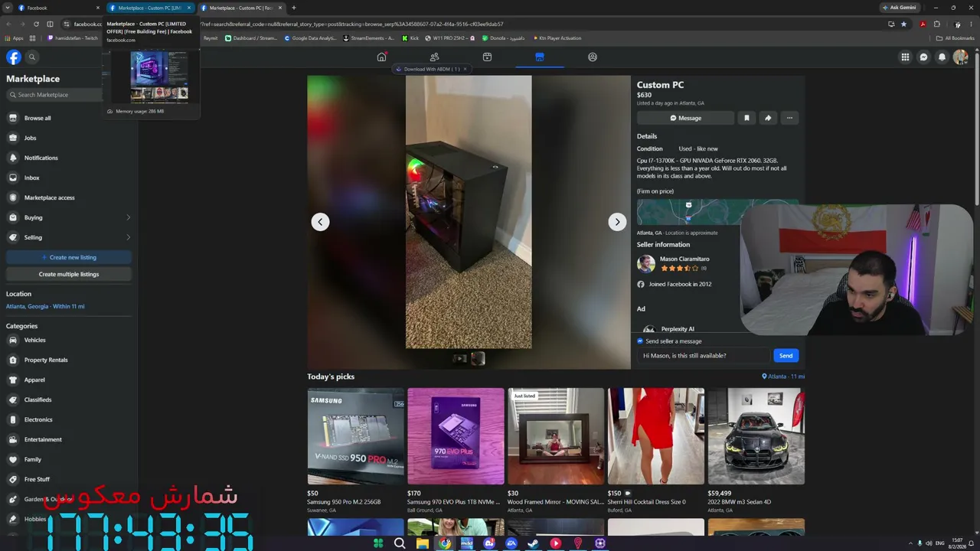Viewport: 980px width, 551px height.
Task: Browse the Entertainment category
Action: (x=69, y=439)
